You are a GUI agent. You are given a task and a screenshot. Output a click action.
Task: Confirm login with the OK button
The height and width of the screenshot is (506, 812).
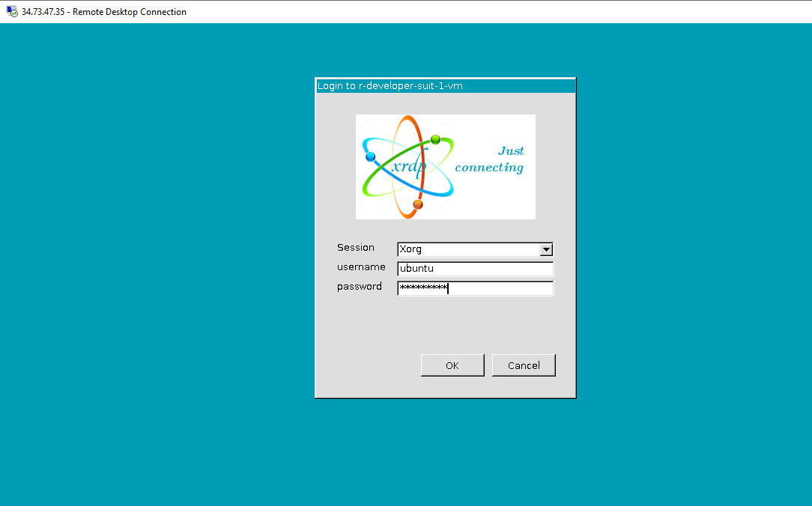[x=452, y=365]
